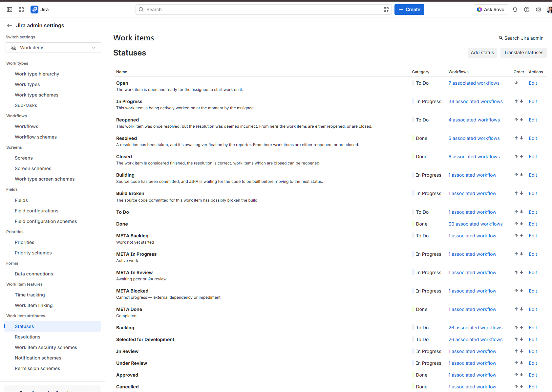Open the notifications bell
This screenshot has width=552, height=392.
point(515,10)
